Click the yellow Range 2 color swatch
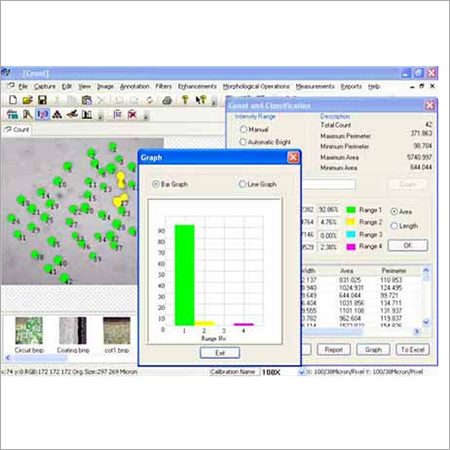The image size is (450, 450). [x=351, y=222]
